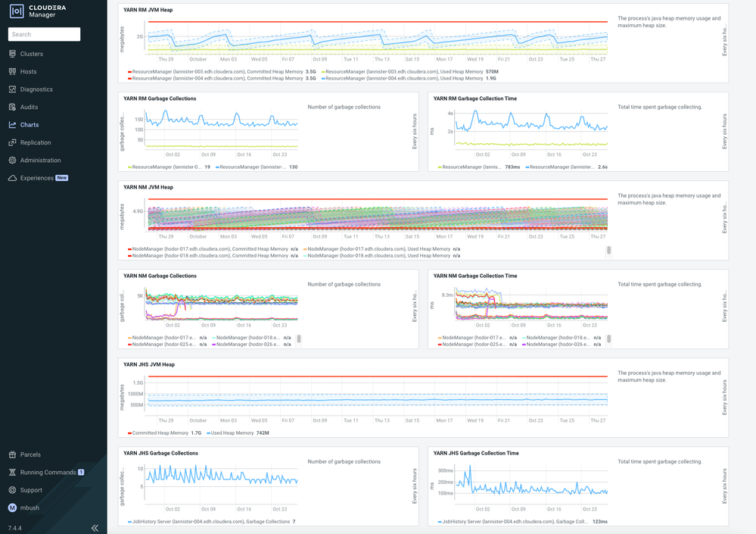Open the Hosts menu
The height and width of the screenshot is (534, 756).
[29, 71]
